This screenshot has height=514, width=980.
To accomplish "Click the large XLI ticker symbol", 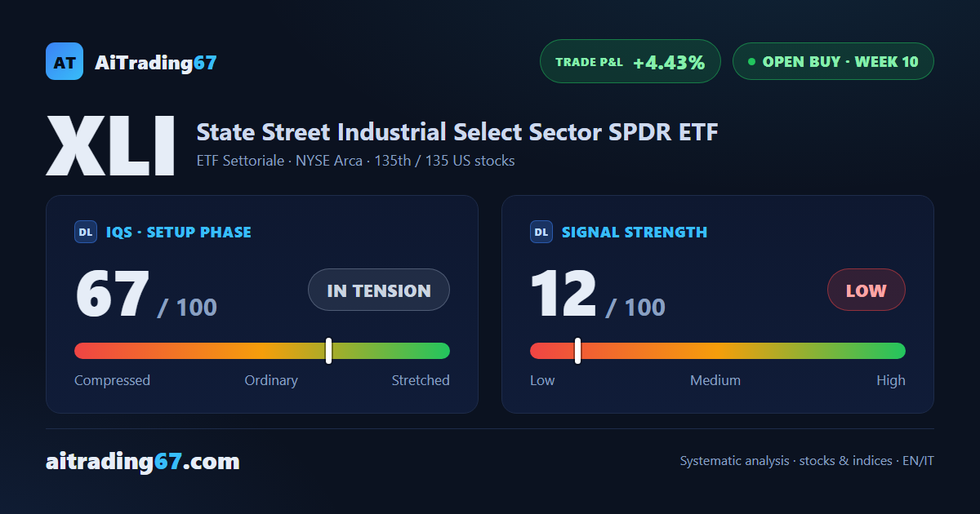I will tap(110, 146).
